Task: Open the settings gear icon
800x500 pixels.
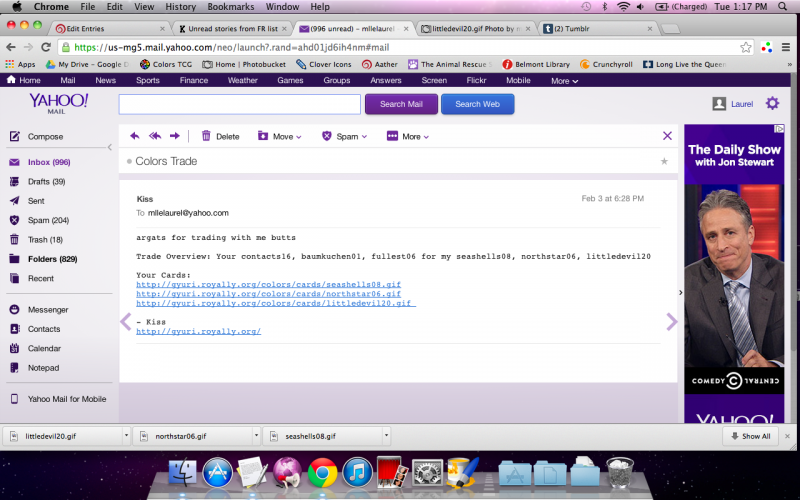Action: tap(772, 104)
